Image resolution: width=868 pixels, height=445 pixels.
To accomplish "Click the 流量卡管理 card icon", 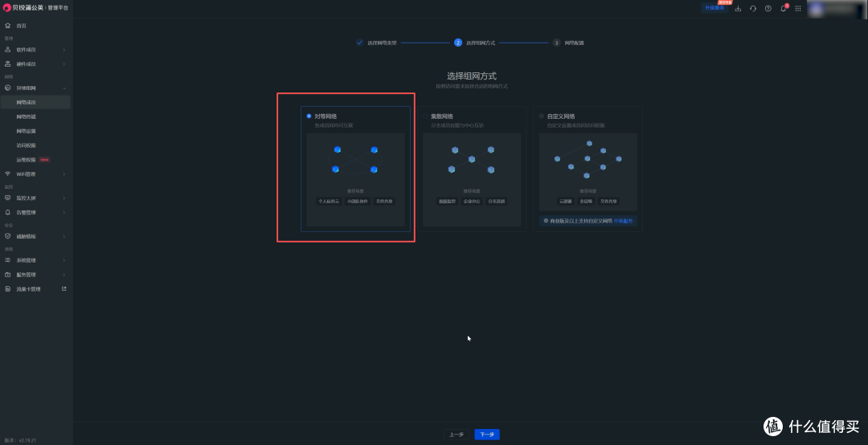I will click(8, 289).
